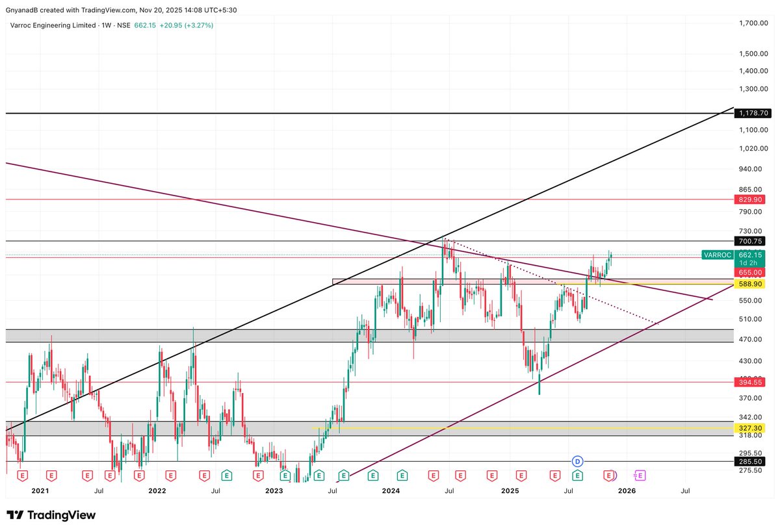Click the red 394.55 price label
The width and height of the screenshot is (780, 532).
click(750, 382)
